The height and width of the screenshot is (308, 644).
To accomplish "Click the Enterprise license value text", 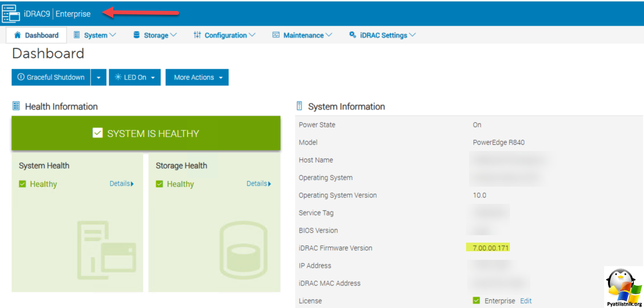I will (x=500, y=301).
